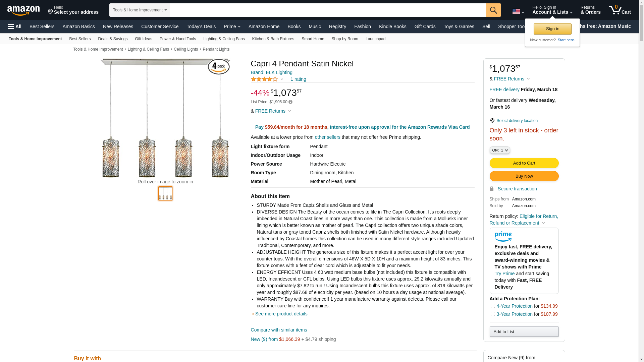Open the All hamburger menu
644x362 pixels.
(x=15, y=26)
